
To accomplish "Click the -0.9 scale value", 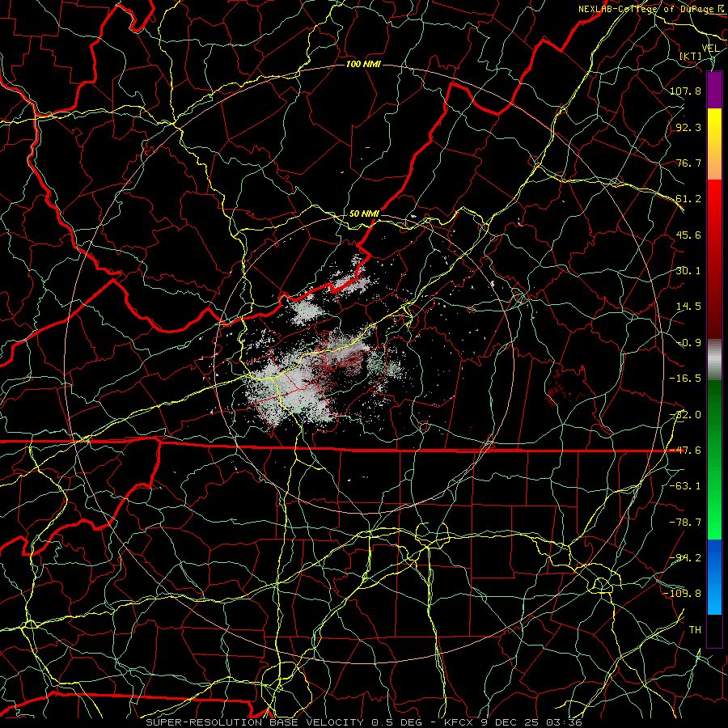I will pos(688,343).
